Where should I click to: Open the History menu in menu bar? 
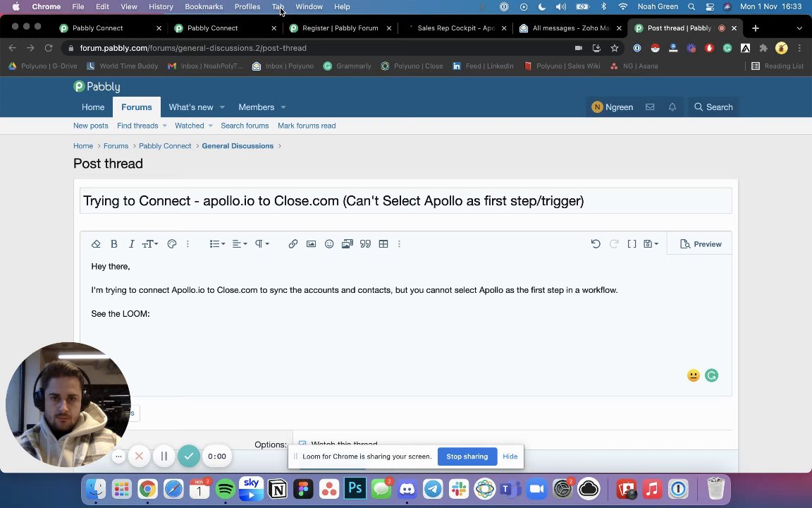(x=161, y=7)
